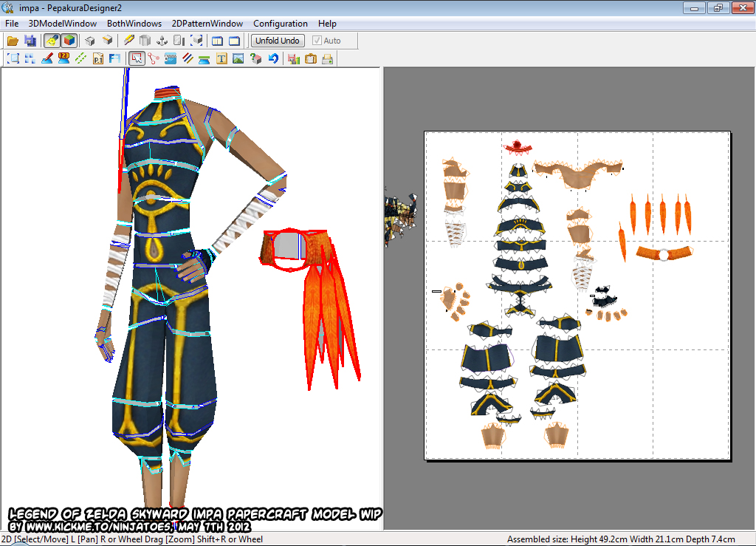This screenshot has height=546, width=756.
Task: Click the gray panel with bar icon
Action: click(x=179, y=41)
